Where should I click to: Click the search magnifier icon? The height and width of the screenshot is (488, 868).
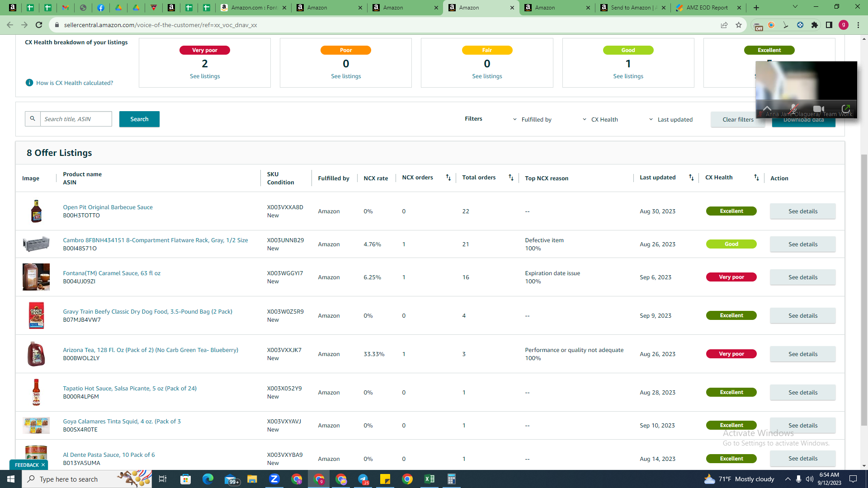(33, 119)
